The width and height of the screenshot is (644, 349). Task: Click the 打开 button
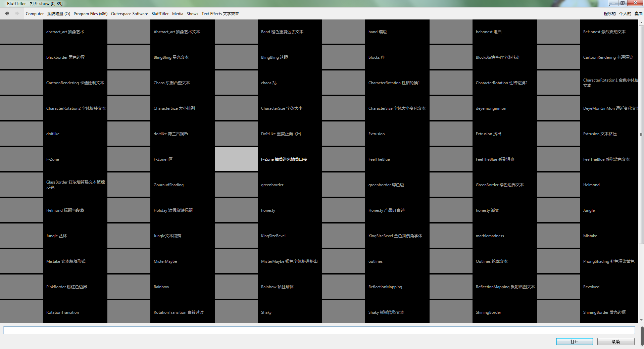575,342
